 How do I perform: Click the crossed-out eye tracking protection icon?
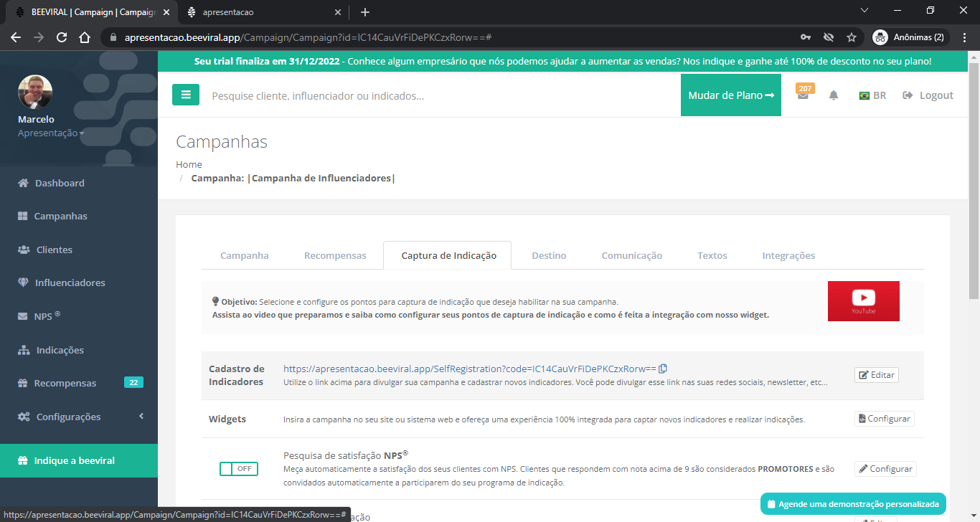(x=829, y=37)
